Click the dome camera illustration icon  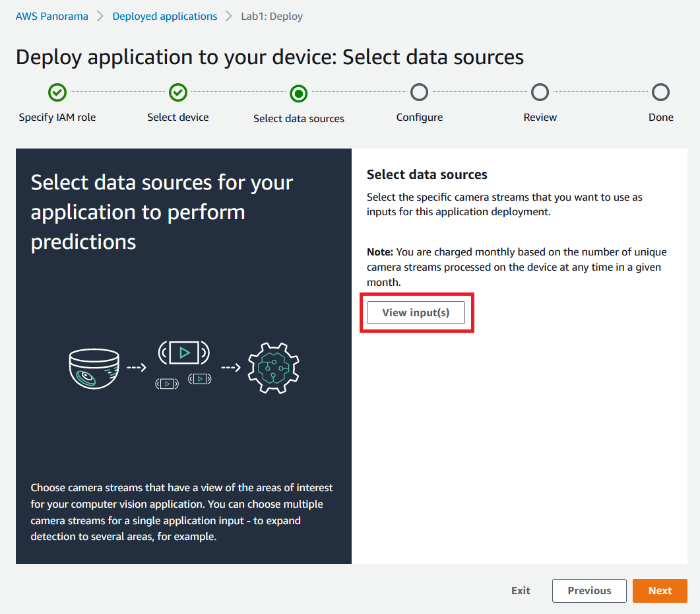click(x=94, y=368)
